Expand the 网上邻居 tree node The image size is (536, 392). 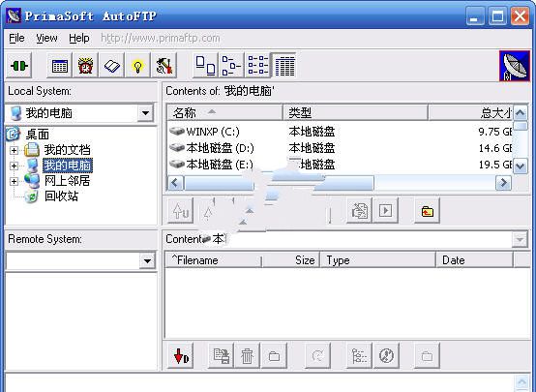(14, 181)
